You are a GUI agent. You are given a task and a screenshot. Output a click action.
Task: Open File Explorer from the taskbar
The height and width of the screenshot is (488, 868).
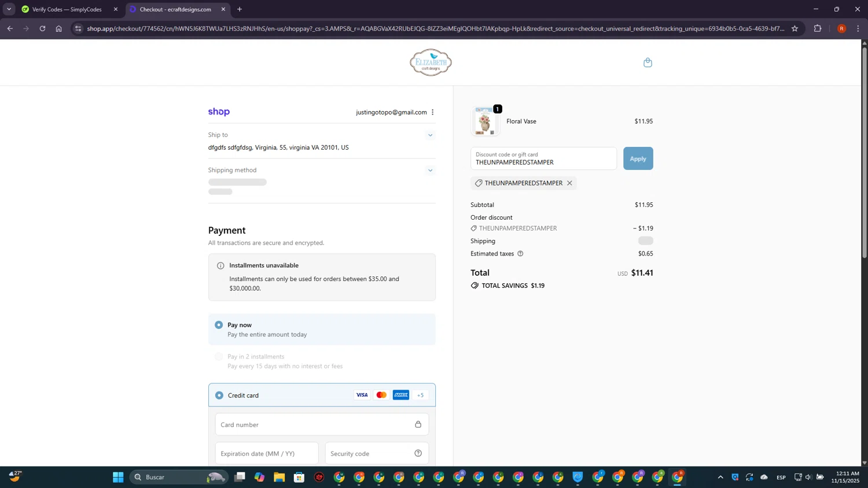pos(279,477)
